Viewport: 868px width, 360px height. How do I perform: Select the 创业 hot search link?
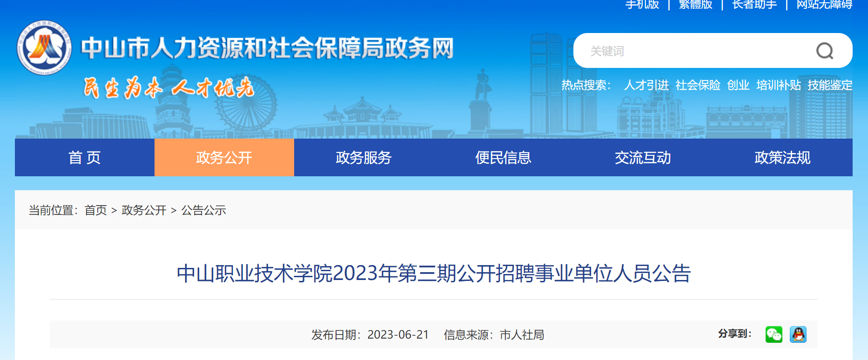pos(738,85)
